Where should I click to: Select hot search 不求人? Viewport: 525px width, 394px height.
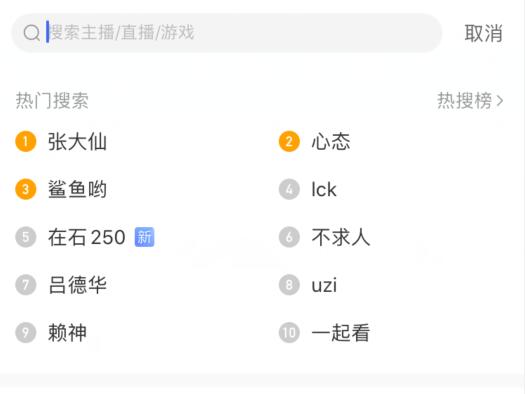341,237
